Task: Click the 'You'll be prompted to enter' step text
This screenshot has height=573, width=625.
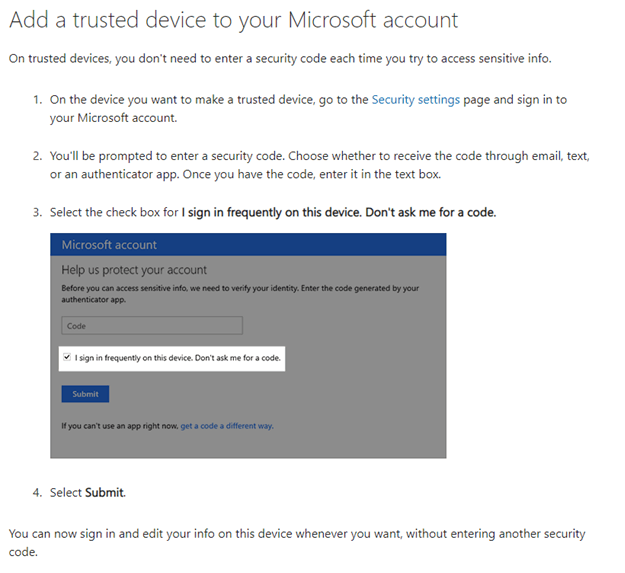Action: pyautogui.click(x=320, y=165)
